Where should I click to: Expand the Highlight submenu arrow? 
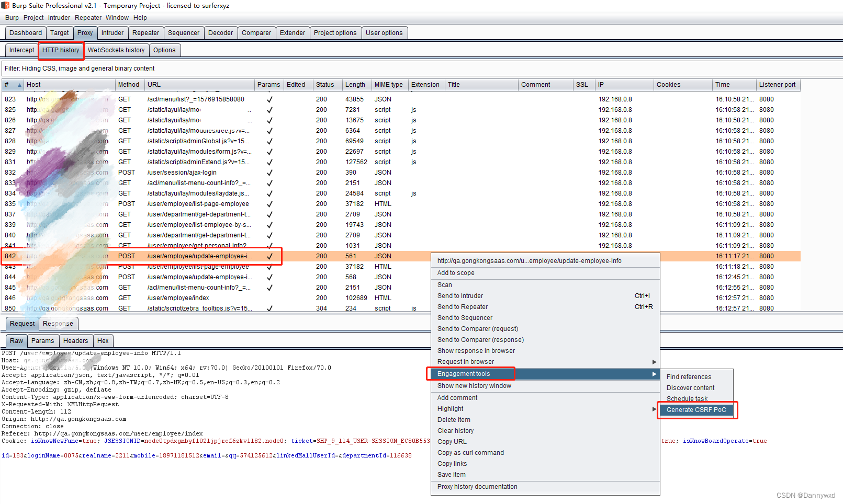pos(654,409)
